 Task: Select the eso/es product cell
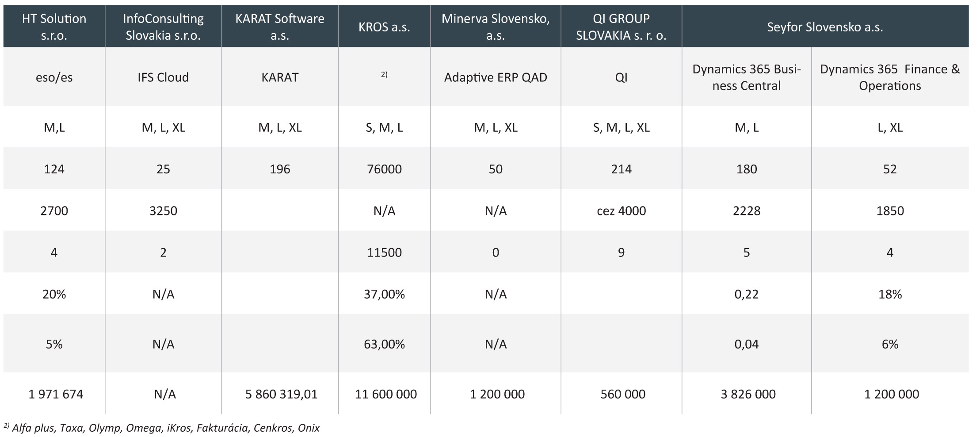pos(54,77)
